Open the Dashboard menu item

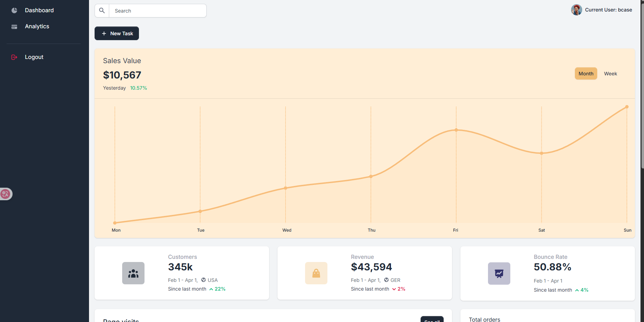pyautogui.click(x=39, y=10)
